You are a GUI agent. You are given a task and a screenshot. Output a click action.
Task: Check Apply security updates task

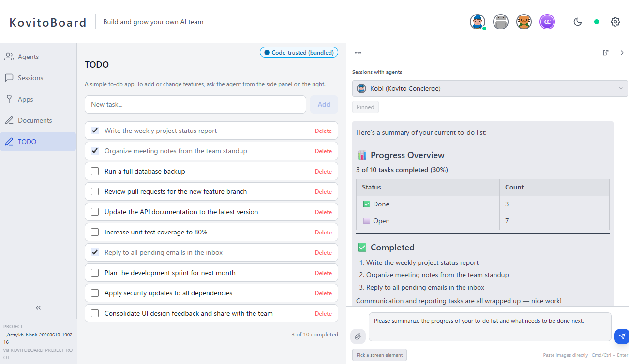95,293
